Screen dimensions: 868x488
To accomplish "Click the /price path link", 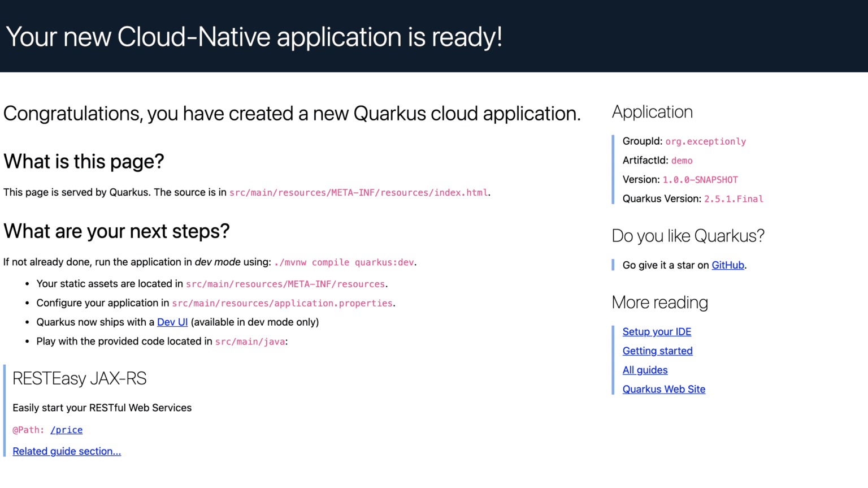I will click(67, 430).
